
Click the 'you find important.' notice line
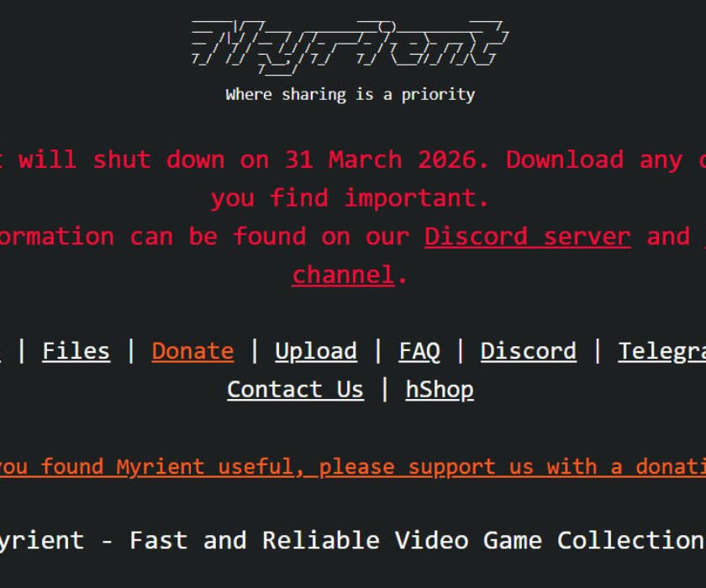coord(350,198)
